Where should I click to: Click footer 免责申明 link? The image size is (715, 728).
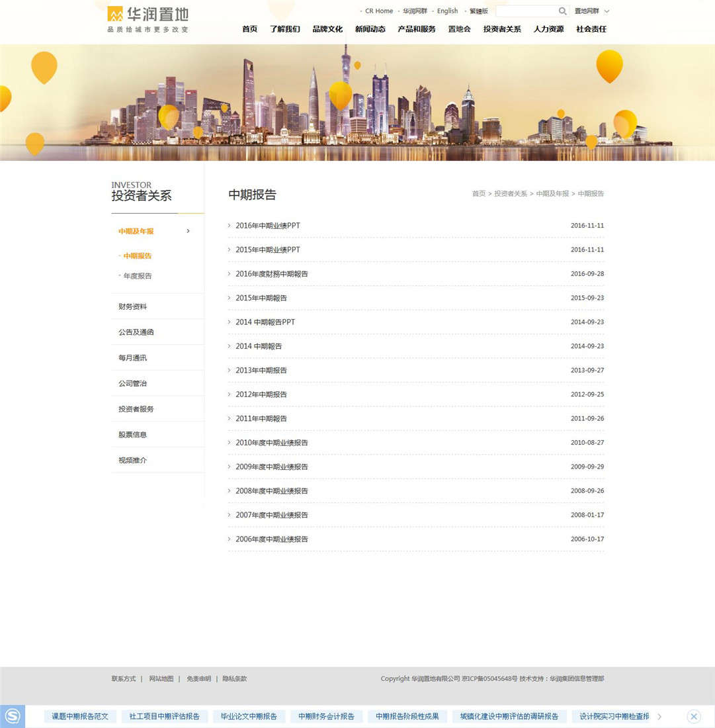pos(198,678)
